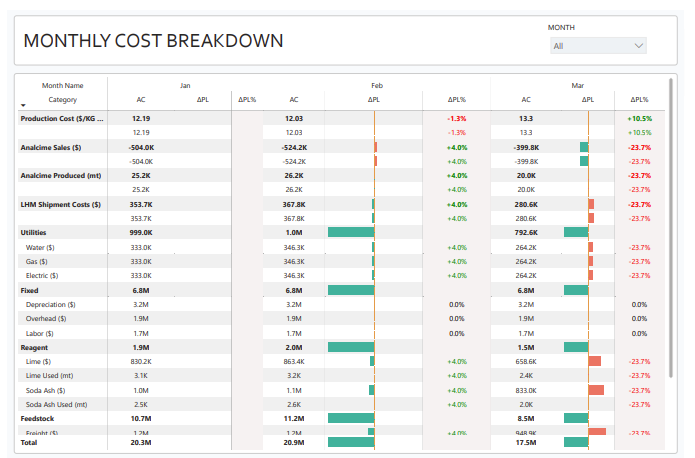Viewport: 695px width, 458px height.
Task: Select the LHM Shipment Costs ($) row
Action: [341, 204]
